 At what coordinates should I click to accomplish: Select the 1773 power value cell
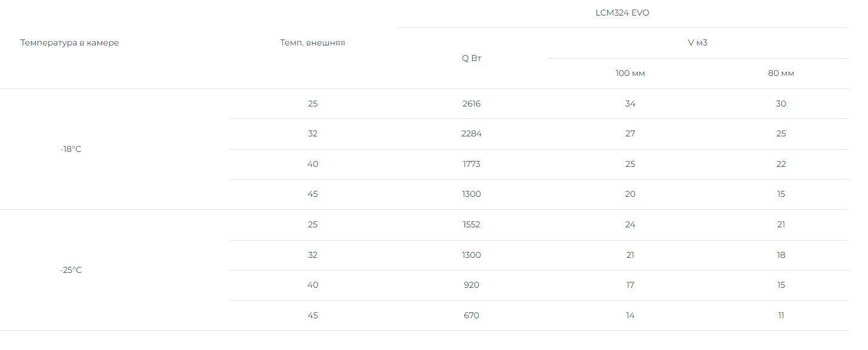472,165
